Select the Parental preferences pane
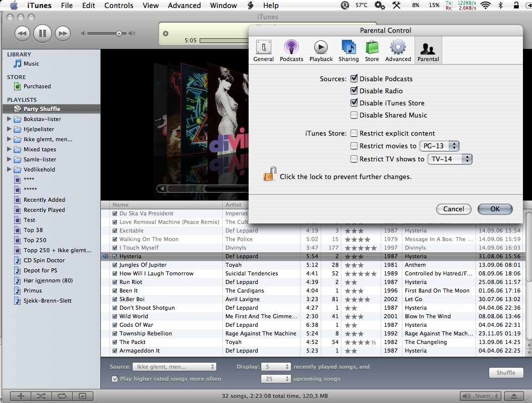The width and height of the screenshot is (532, 403). (x=428, y=51)
